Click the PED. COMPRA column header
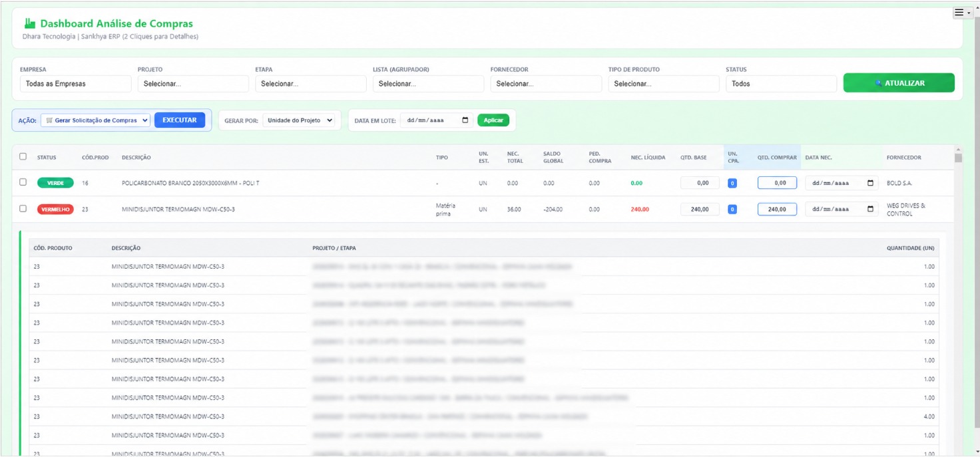Screen dimensions: 980x457 tap(600, 158)
